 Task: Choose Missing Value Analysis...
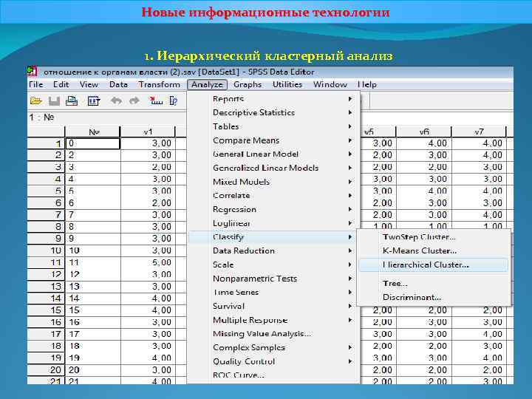(273, 334)
